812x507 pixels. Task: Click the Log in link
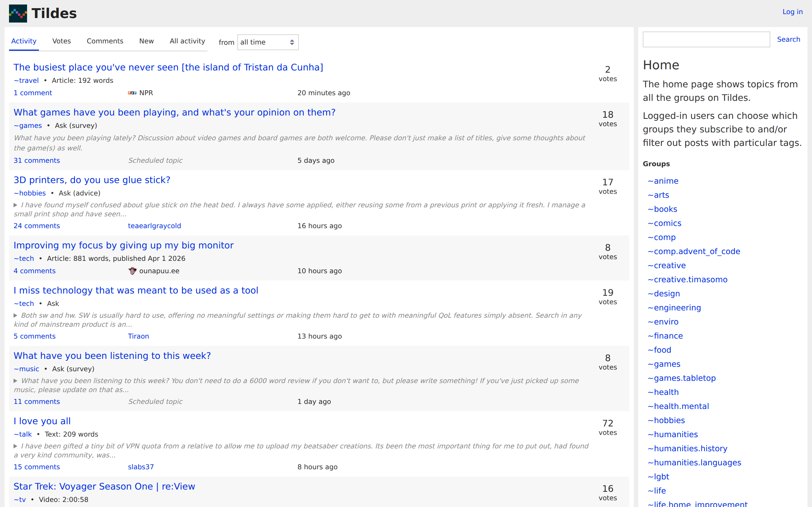point(792,11)
